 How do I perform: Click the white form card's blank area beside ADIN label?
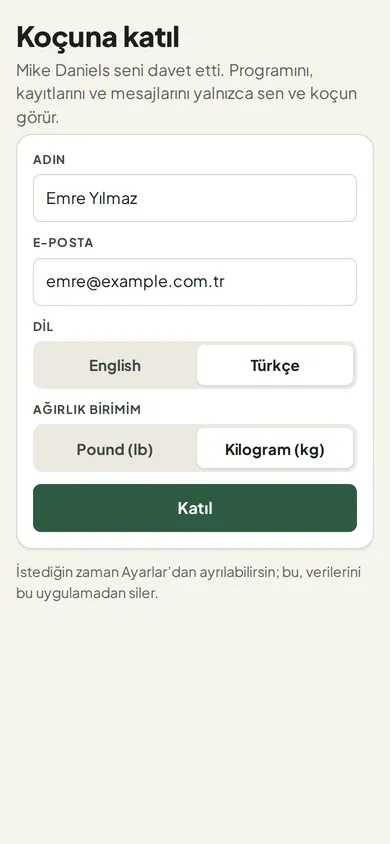(215, 160)
